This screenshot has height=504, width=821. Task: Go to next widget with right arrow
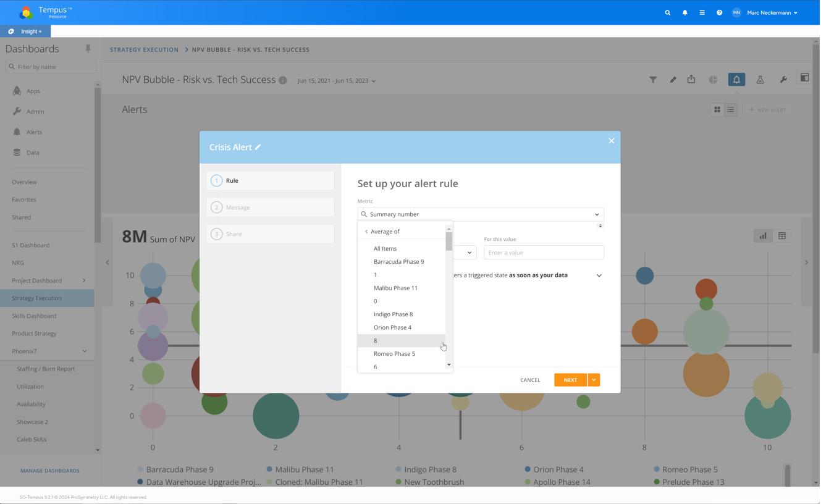806,262
